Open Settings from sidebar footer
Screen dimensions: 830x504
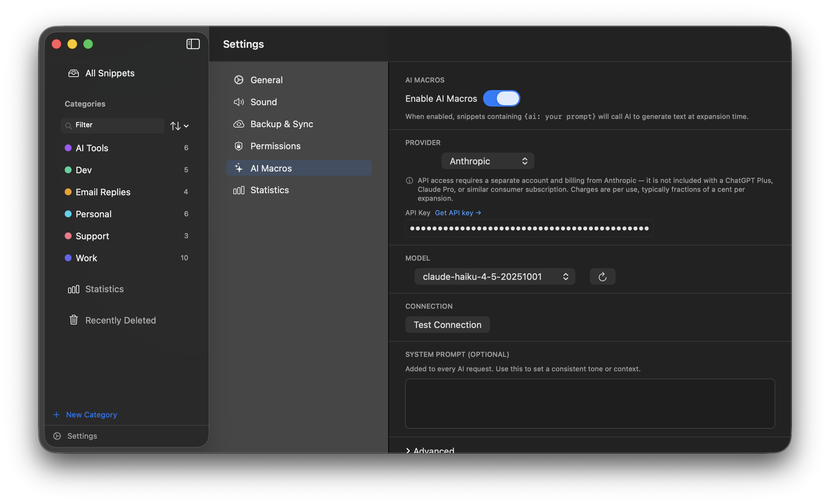click(75, 436)
